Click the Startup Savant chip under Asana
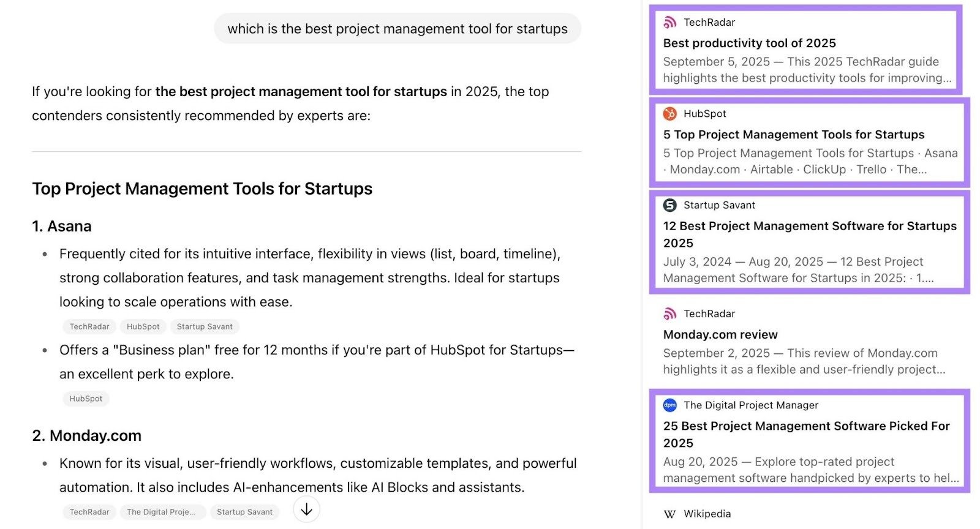 point(205,326)
